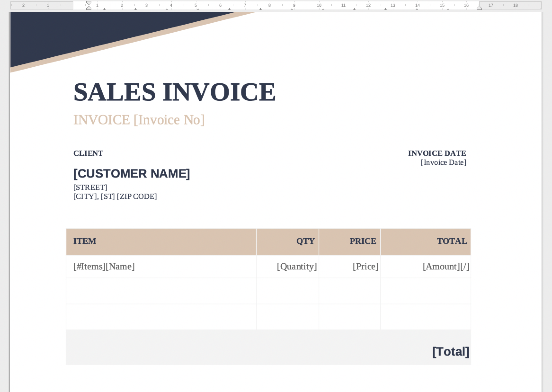
Task: Click the right indent marker on the ruler
Action: 479,8
